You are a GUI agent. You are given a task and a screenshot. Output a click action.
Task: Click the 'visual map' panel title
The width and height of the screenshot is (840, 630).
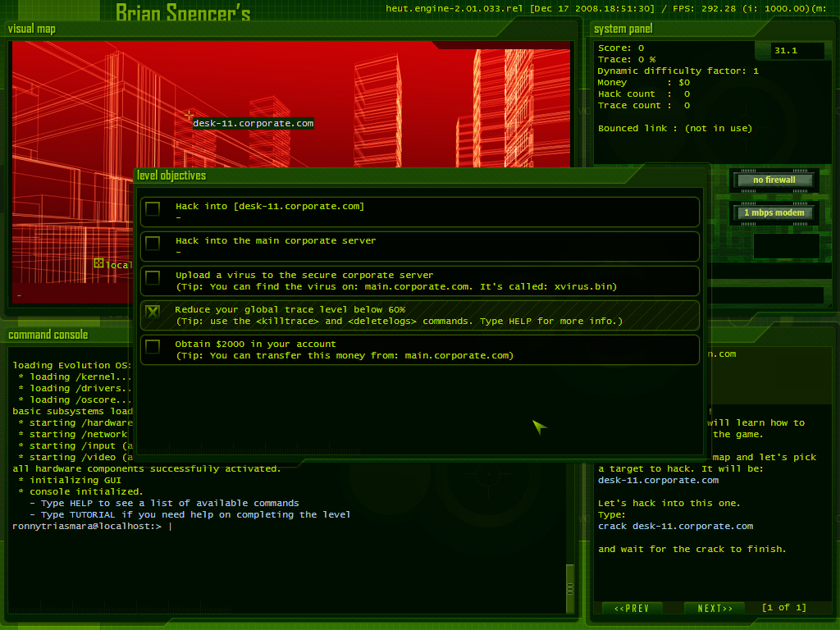32,30
